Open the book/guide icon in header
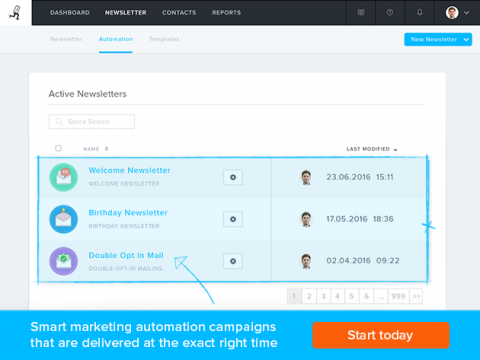 [x=361, y=12]
